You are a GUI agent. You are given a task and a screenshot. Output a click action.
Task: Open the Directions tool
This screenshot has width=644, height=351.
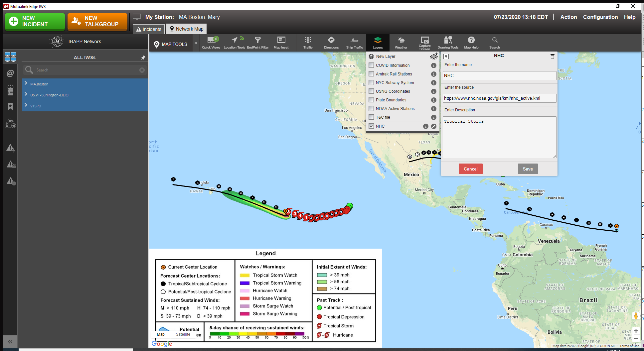[x=331, y=43]
